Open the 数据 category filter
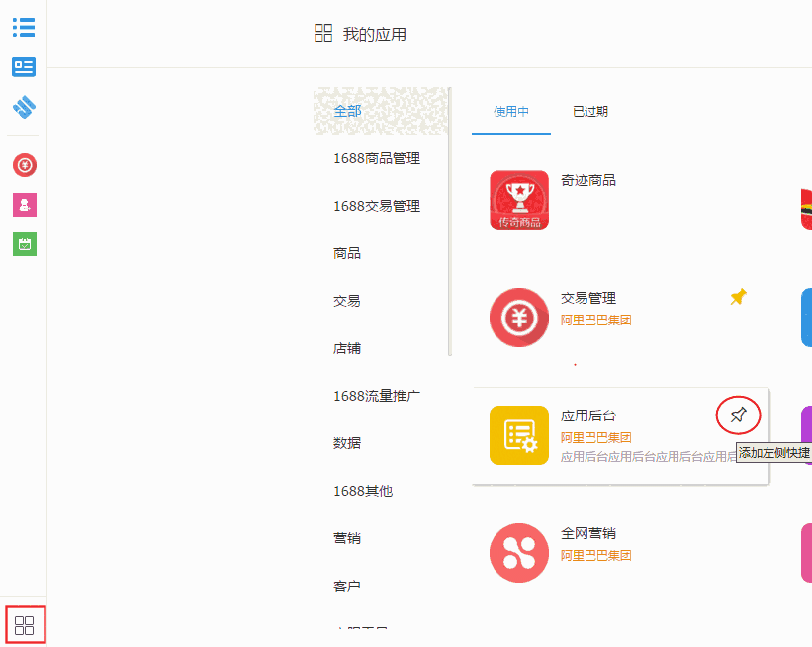Image resolution: width=812 pixels, height=647 pixels. click(348, 443)
